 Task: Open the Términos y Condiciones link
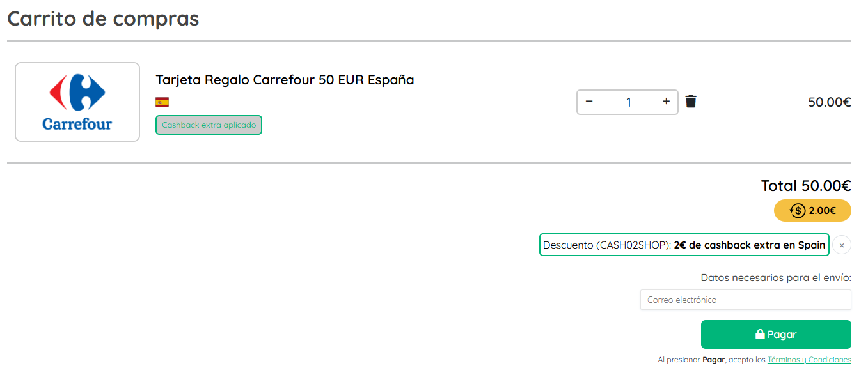pyautogui.click(x=809, y=360)
